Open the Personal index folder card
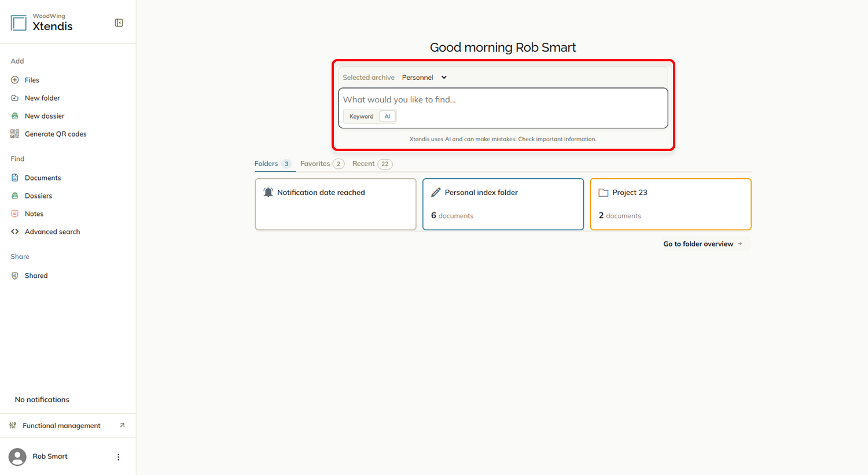This screenshot has width=868, height=475. click(x=503, y=204)
